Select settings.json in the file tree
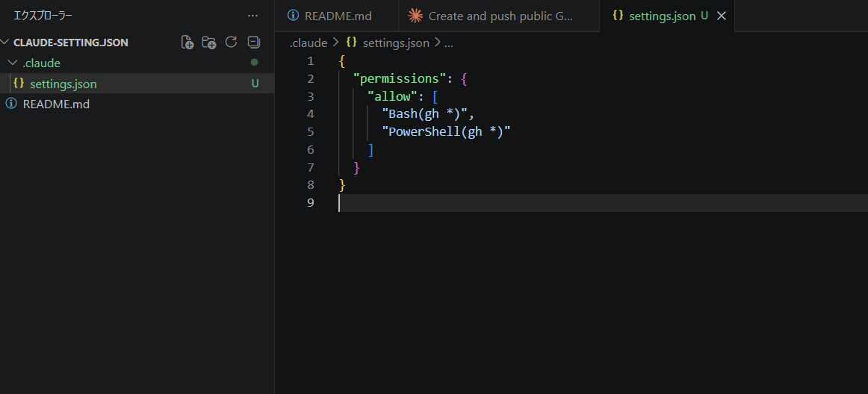The height and width of the screenshot is (394, 868). click(x=137, y=84)
